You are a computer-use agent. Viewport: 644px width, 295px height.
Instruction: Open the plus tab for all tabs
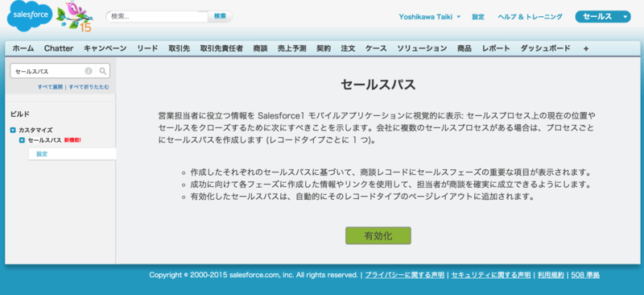coord(586,48)
